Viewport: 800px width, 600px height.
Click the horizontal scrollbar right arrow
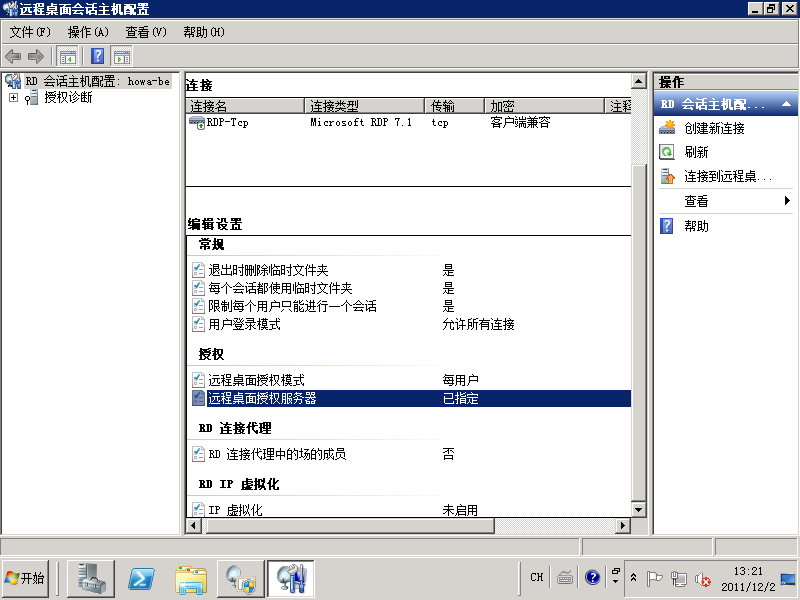(x=623, y=526)
